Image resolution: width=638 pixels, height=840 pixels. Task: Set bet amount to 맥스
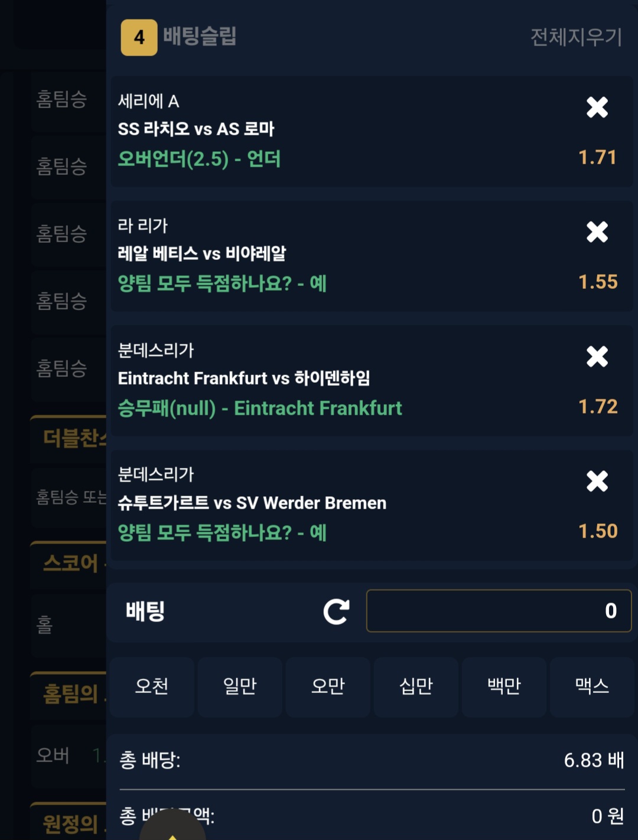592,686
